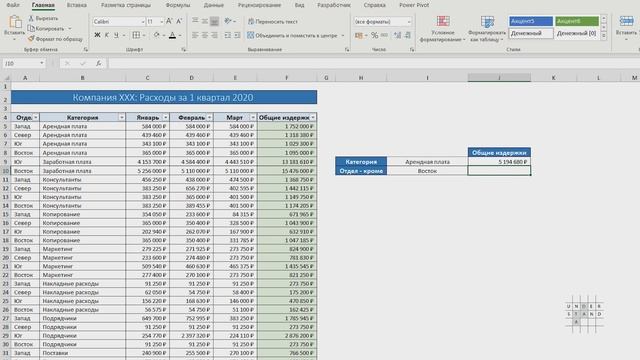640x360 pixels.
Task: Switch to the Данные tab
Action: pos(213,5)
